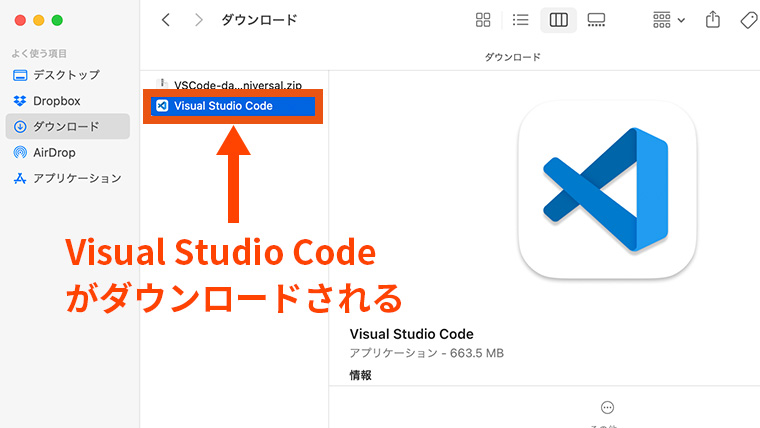
Task: Select Visual Studio Code app in list
Action: pos(232,106)
